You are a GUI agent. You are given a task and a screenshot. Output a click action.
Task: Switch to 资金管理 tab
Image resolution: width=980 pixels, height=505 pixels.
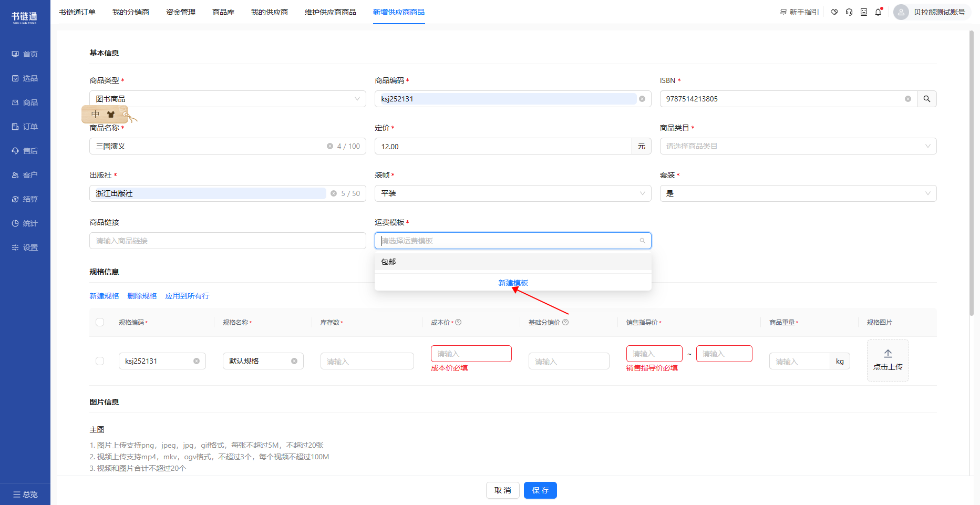181,12
